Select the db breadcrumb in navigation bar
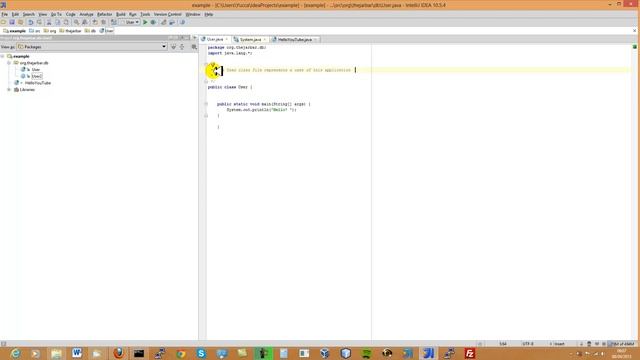This screenshot has width=640, height=360. (90, 31)
